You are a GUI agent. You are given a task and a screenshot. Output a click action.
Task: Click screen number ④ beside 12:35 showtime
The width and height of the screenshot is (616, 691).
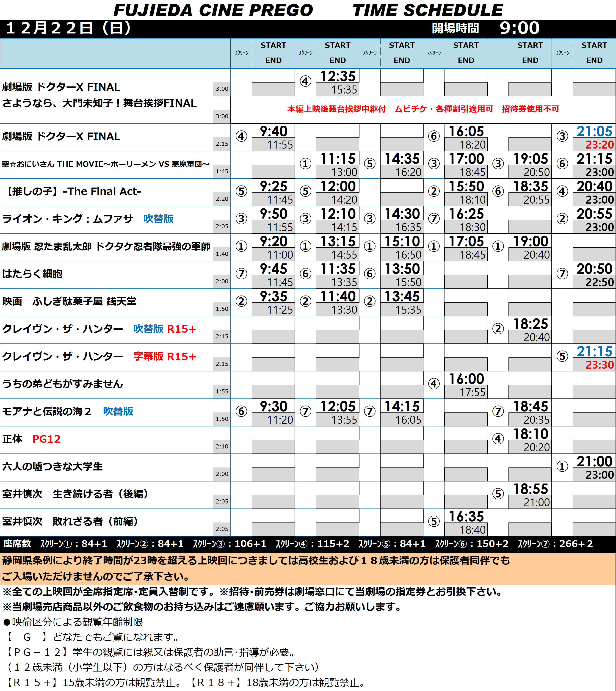[306, 81]
